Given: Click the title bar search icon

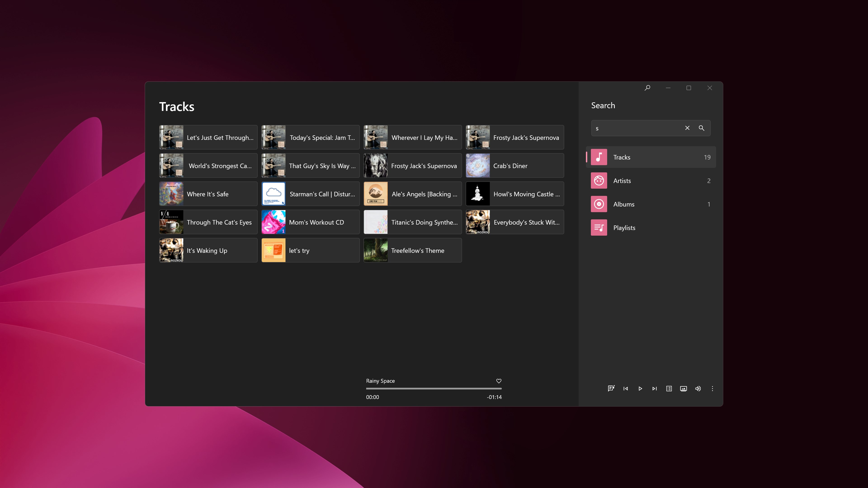Looking at the screenshot, I should pos(647,88).
